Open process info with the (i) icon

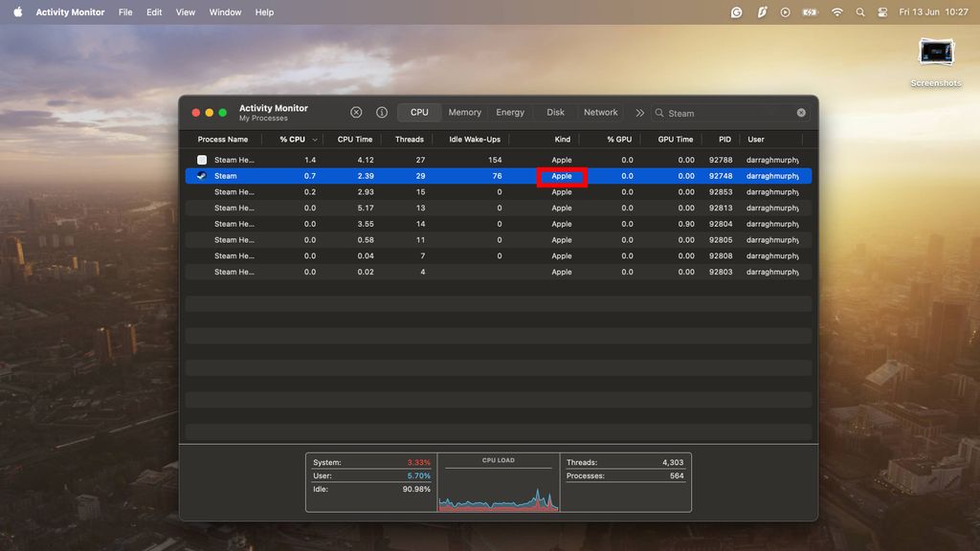(381, 112)
